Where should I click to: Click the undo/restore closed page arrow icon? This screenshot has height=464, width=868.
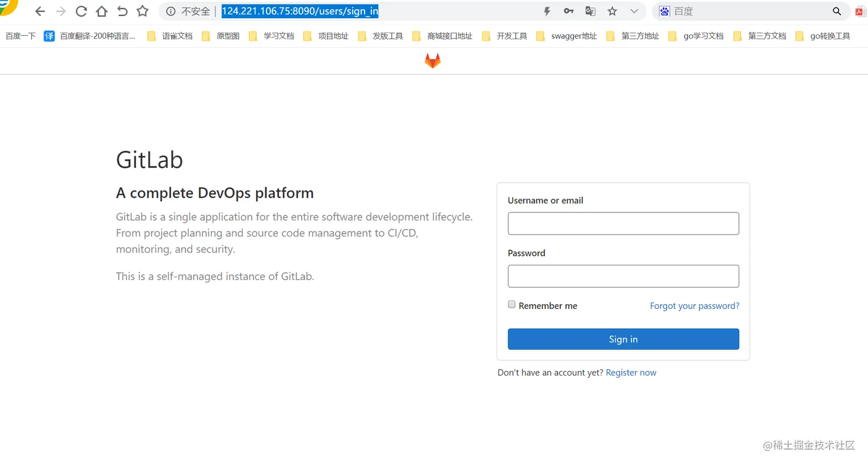[x=122, y=11]
